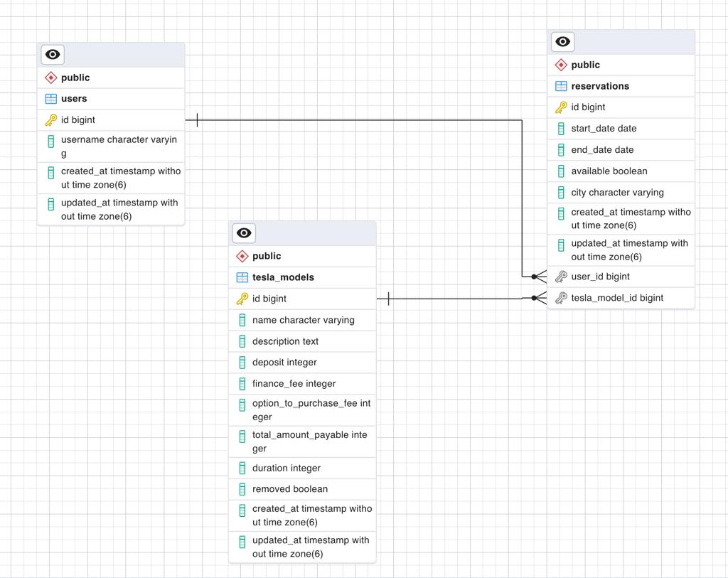The image size is (728, 578).
Task: Toggle eye visibility on tesla_models table
Action: 244,233
